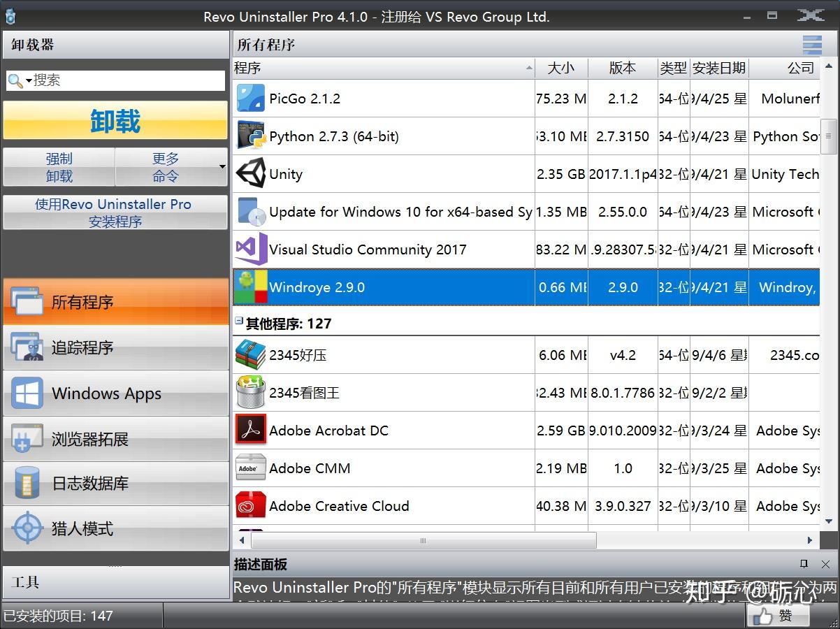The image size is (840, 629).
Task: Click in the 搜索 input field
Action: coord(129,80)
